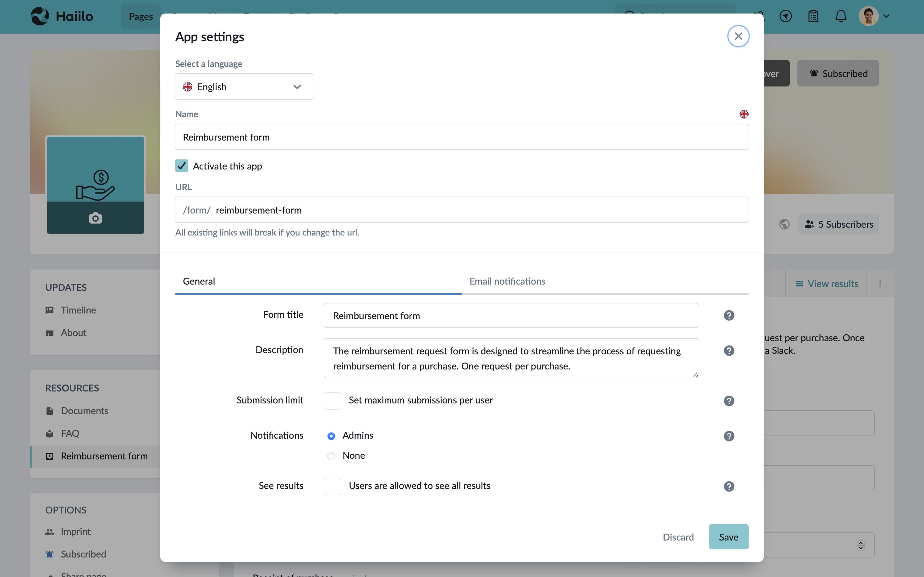Click the globe visibility icon near 5 Subscribers
This screenshot has height=577, width=924.
pyautogui.click(x=784, y=224)
